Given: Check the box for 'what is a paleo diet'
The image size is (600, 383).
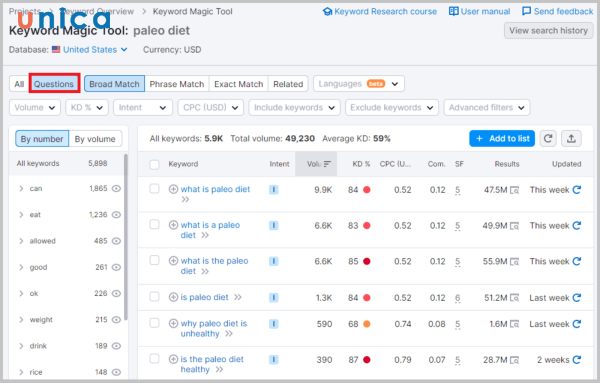Looking at the screenshot, I should click(154, 224).
